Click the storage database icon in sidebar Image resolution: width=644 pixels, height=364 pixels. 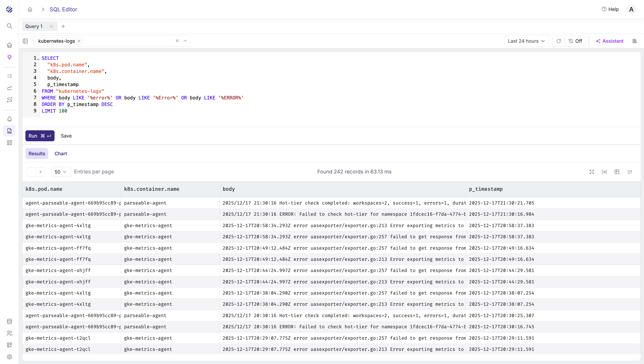click(x=9, y=321)
